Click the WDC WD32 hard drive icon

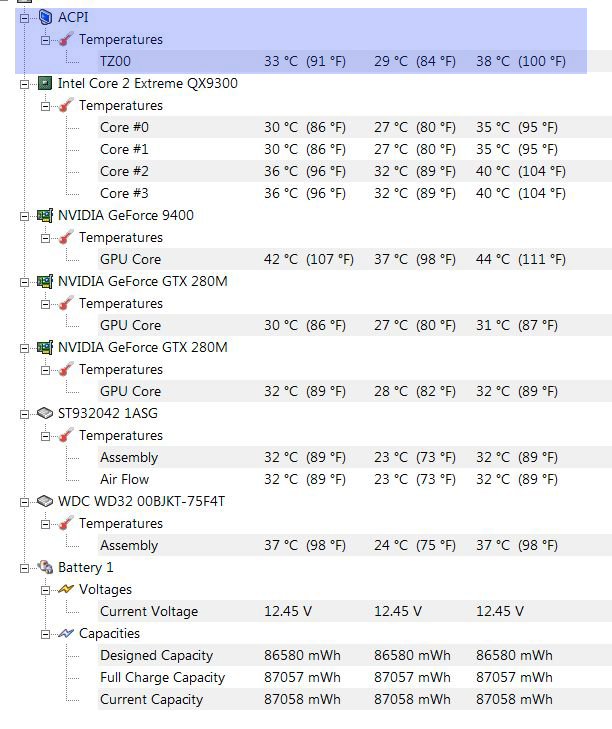click(x=44, y=501)
